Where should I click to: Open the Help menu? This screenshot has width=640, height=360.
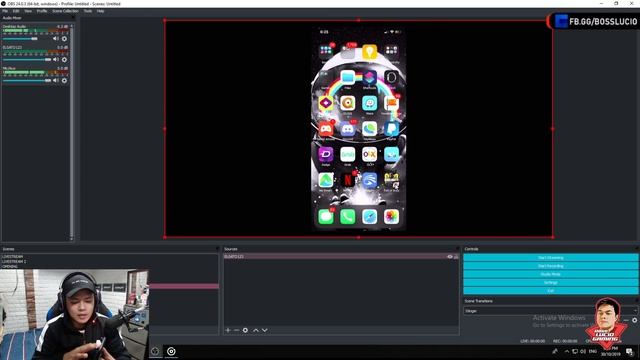coord(100,11)
